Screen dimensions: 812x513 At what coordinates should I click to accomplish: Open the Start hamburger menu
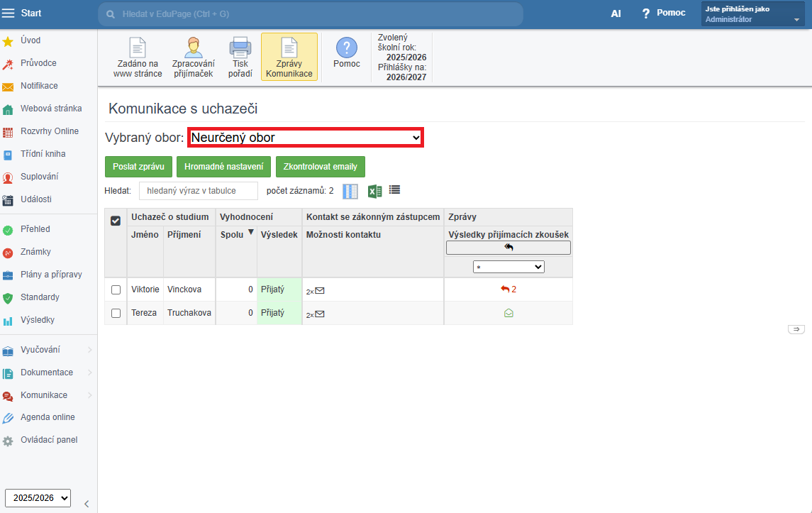tap(9, 13)
